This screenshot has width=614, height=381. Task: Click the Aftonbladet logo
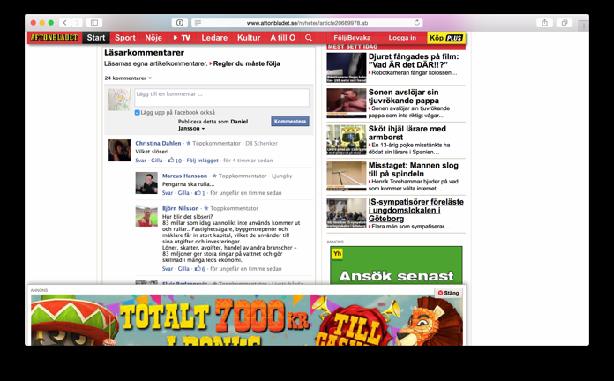[54, 38]
